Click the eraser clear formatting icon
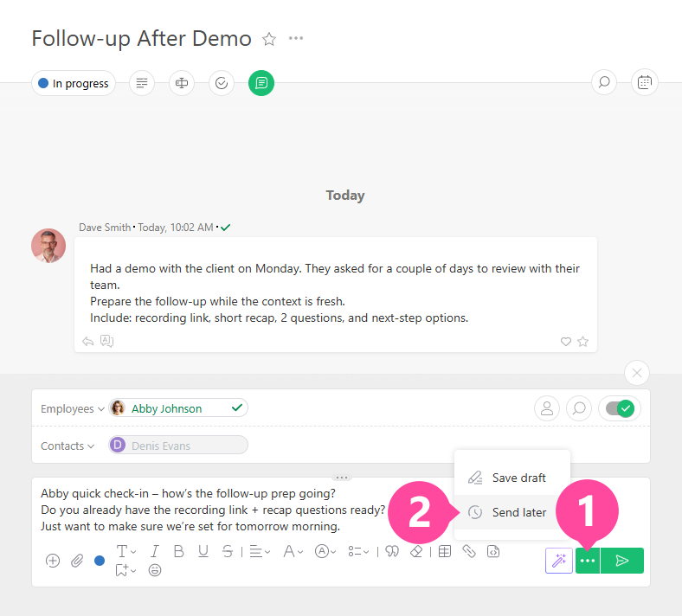 (x=416, y=551)
